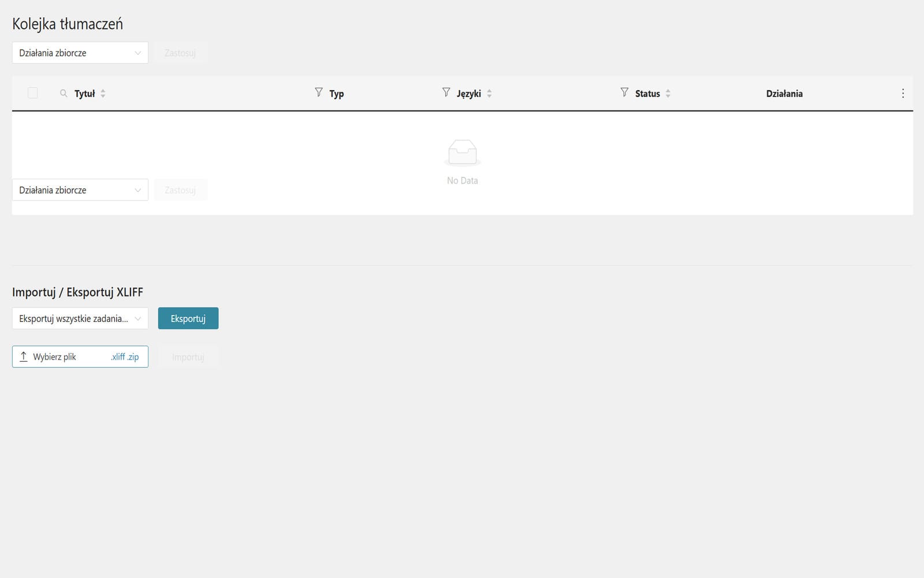This screenshot has width=924, height=578.
Task: Open the Typ column filter icon
Action: pyautogui.click(x=318, y=92)
